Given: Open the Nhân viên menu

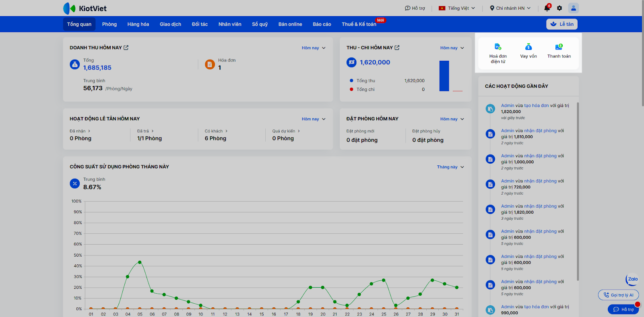Looking at the screenshot, I should click(230, 24).
